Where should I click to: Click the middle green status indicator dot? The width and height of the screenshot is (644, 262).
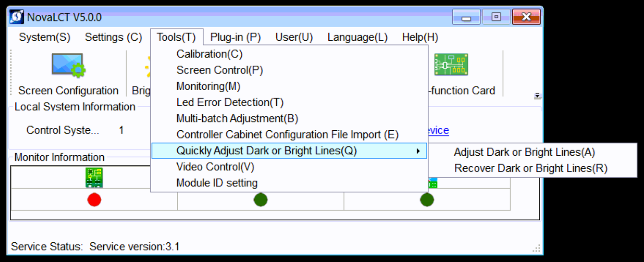[260, 200]
